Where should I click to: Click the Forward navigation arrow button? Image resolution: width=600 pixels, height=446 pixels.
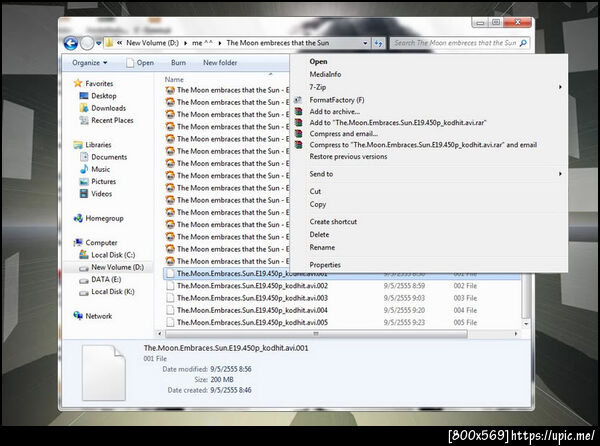pyautogui.click(x=87, y=43)
